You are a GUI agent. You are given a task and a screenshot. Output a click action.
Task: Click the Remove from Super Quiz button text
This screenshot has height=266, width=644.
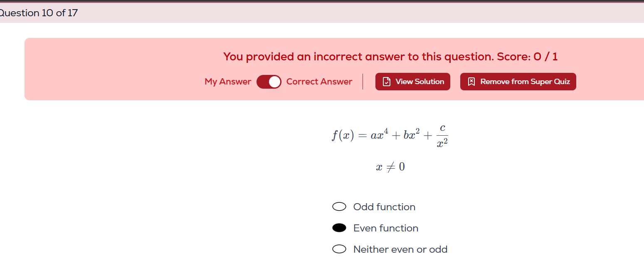[525, 82]
